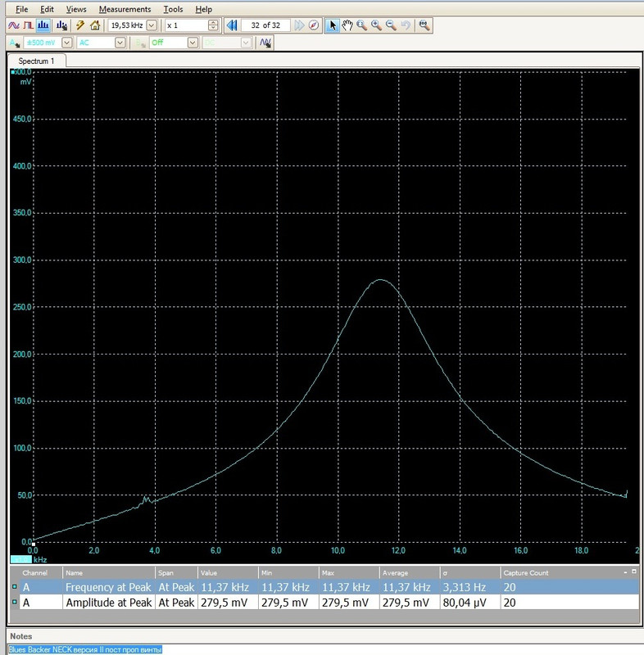This screenshot has width=644, height=655.
Task: Click the kHz axis unit label
Action: [x=40, y=560]
